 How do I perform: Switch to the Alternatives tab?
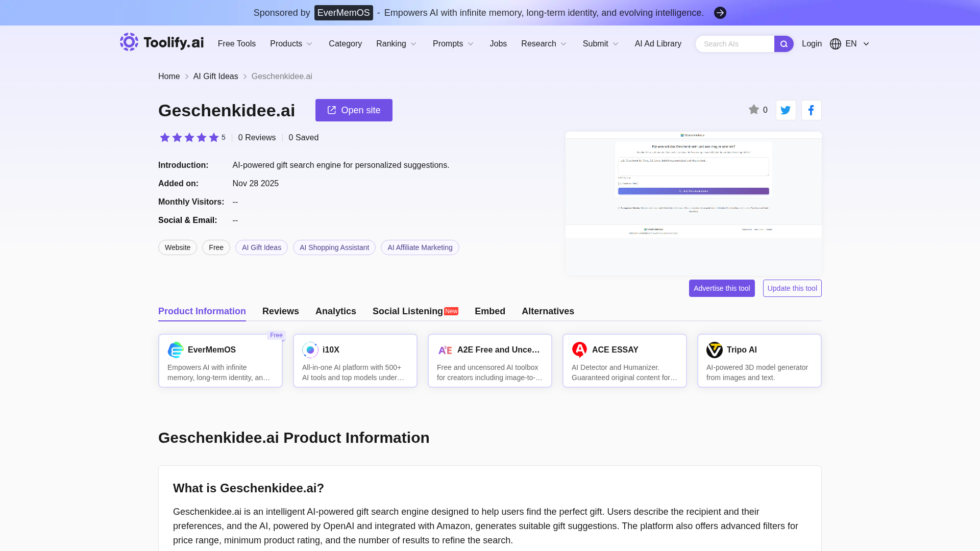click(548, 311)
